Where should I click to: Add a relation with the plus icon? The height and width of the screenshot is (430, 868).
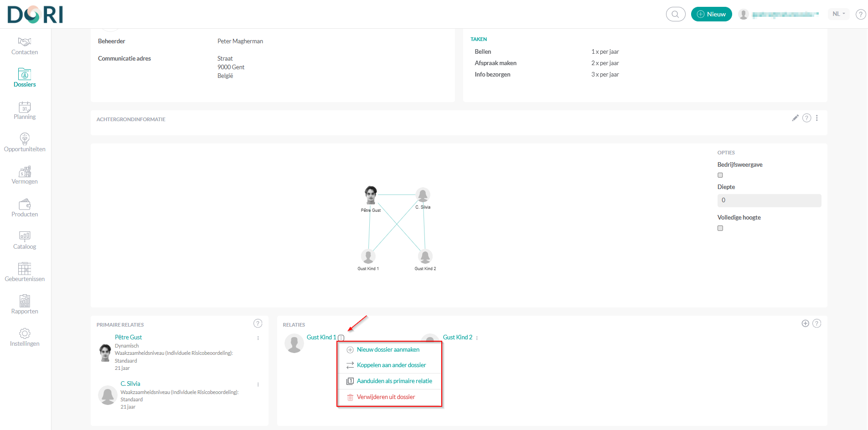tap(805, 323)
